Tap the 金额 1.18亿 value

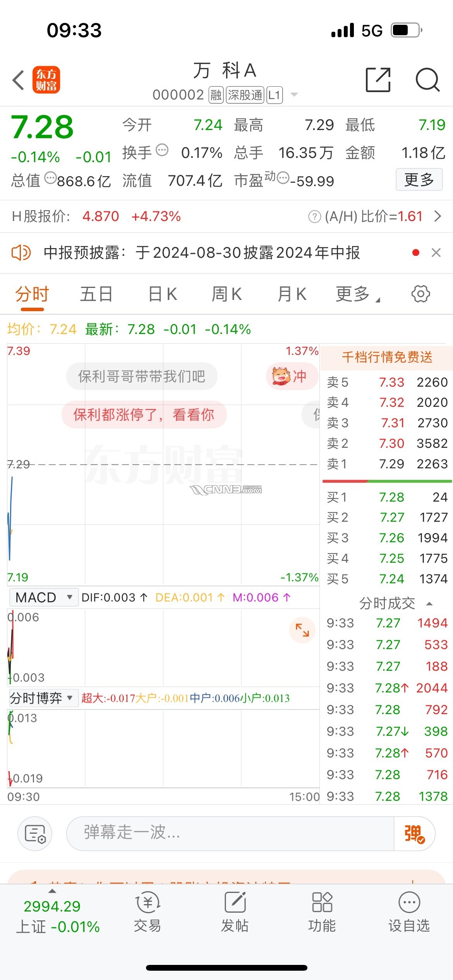[424, 153]
